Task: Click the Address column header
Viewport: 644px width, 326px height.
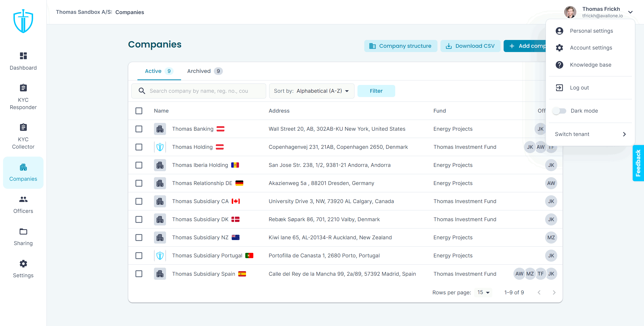Action: coord(279,111)
